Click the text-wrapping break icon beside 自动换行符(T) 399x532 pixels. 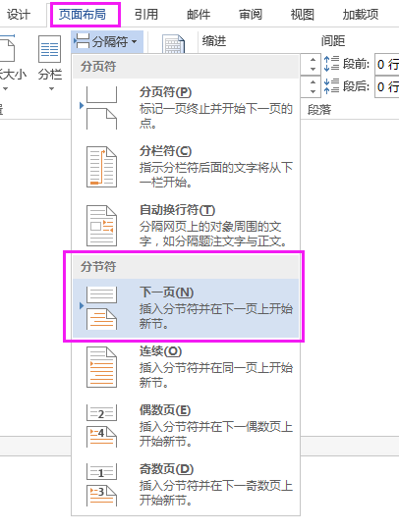[101, 226]
